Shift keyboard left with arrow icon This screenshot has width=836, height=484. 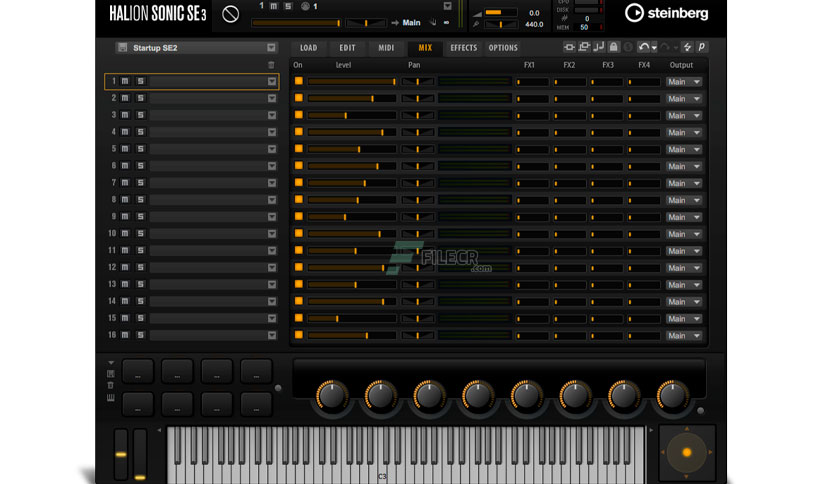(159, 430)
